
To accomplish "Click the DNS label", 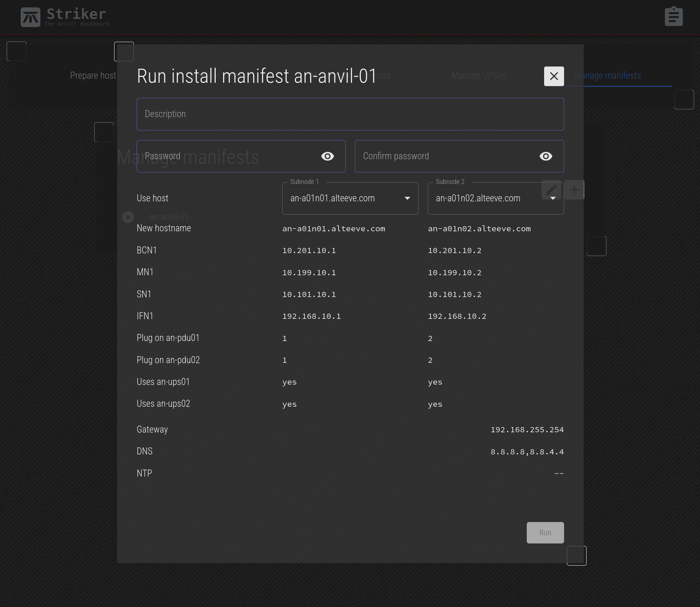I will coord(144,451).
